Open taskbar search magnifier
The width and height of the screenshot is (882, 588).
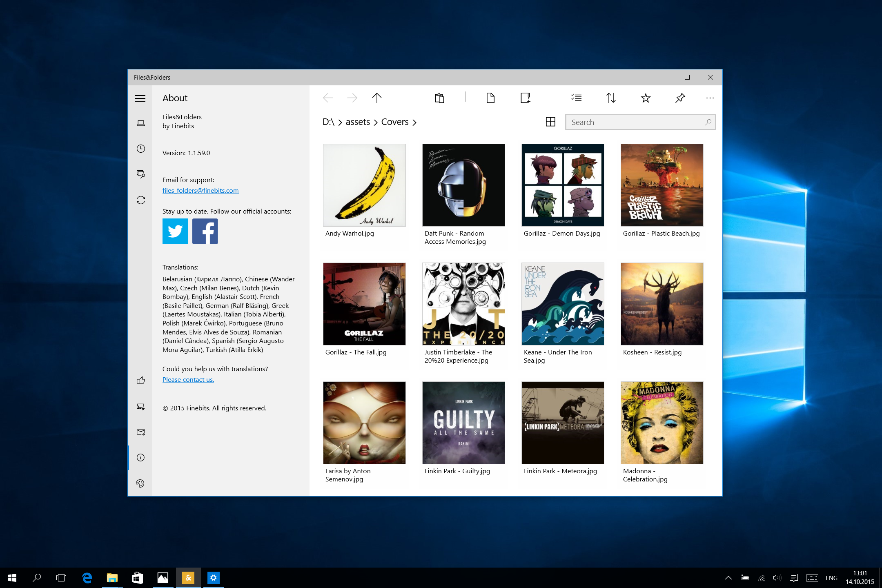point(37,578)
